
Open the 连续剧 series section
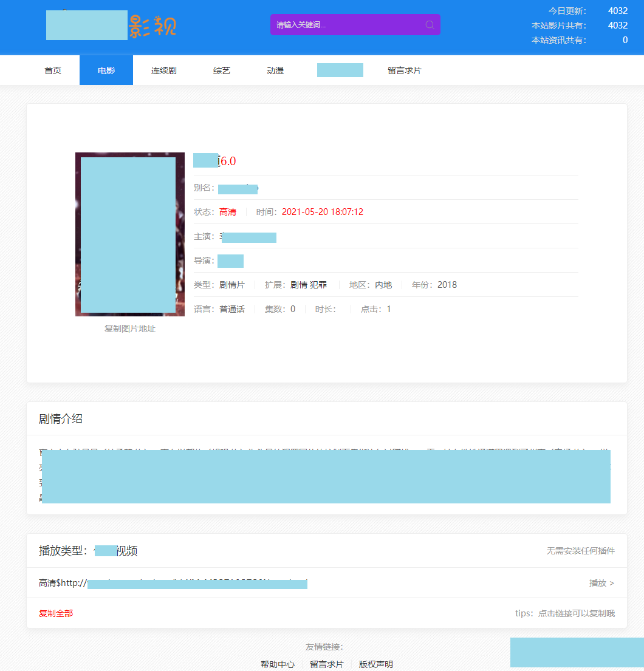click(x=163, y=70)
